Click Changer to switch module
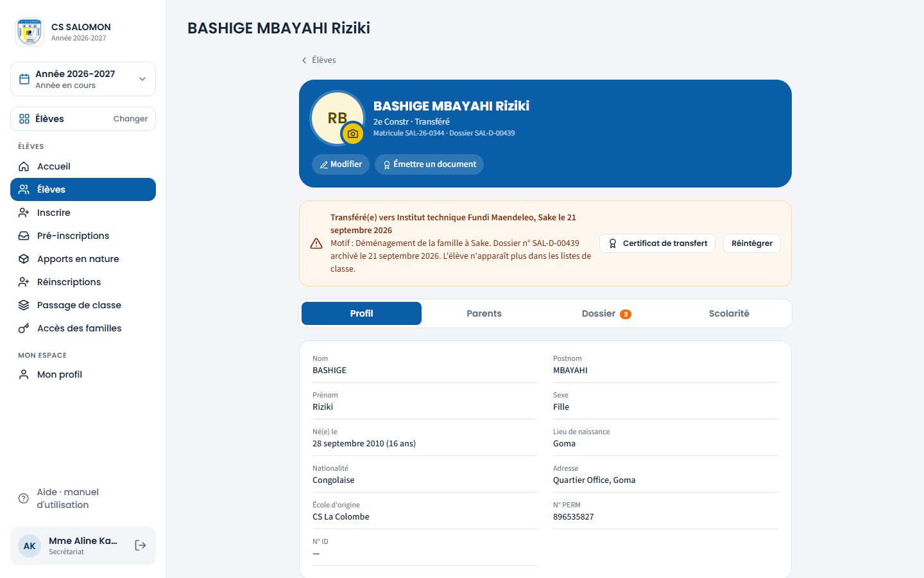The width and height of the screenshot is (924, 578). pos(130,119)
